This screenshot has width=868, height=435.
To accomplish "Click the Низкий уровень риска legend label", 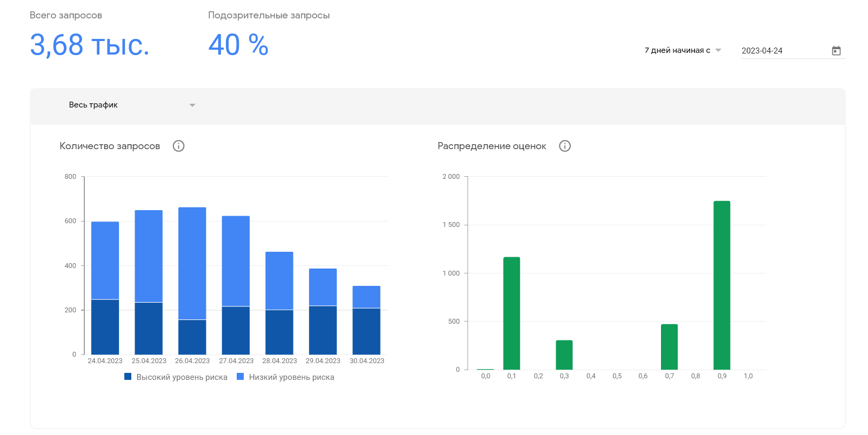I will 291,377.
